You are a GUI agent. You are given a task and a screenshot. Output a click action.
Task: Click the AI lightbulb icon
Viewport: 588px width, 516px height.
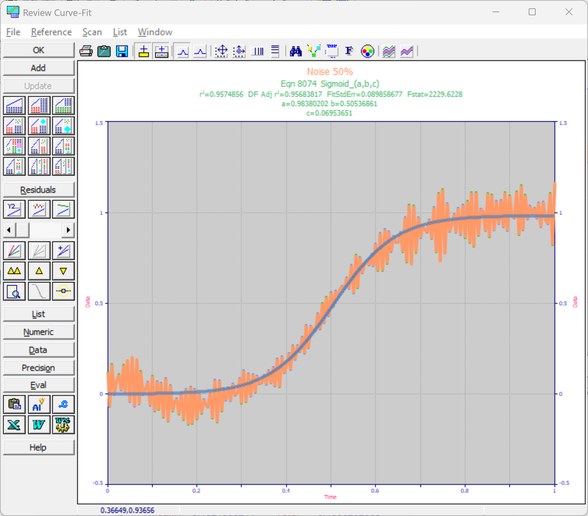(x=39, y=404)
